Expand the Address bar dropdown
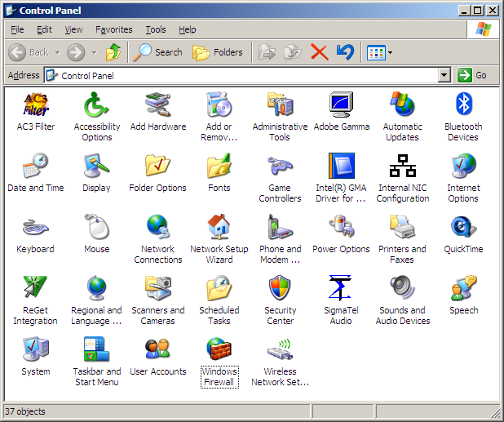The width and height of the screenshot is (504, 422). coord(444,75)
